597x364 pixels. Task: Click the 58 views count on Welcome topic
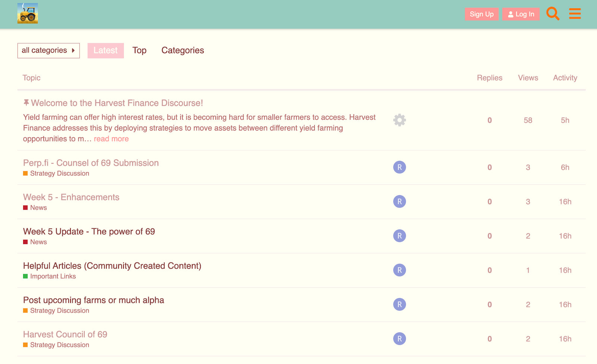(528, 120)
